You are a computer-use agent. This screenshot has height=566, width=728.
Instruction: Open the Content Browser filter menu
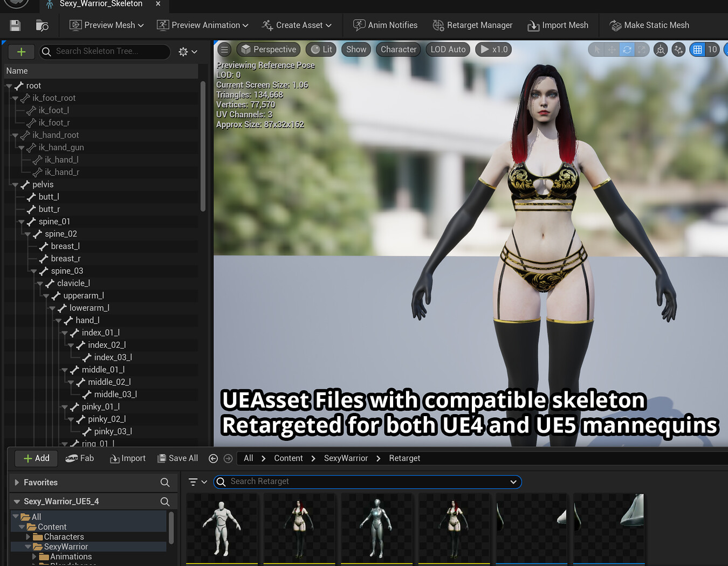(197, 482)
